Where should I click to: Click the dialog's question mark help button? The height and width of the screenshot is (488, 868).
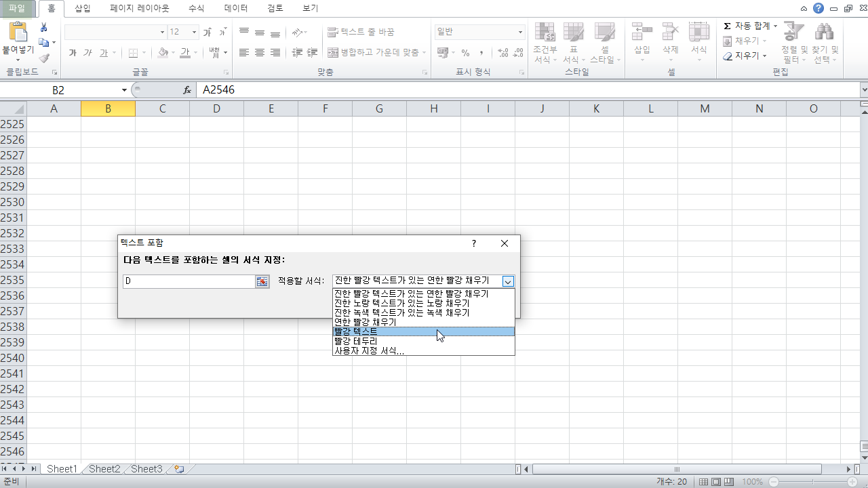(474, 243)
